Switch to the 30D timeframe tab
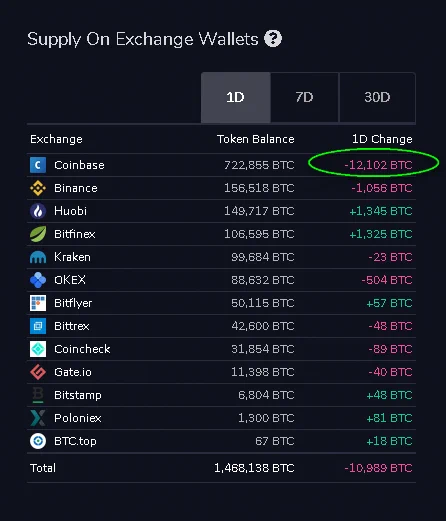 (x=377, y=97)
